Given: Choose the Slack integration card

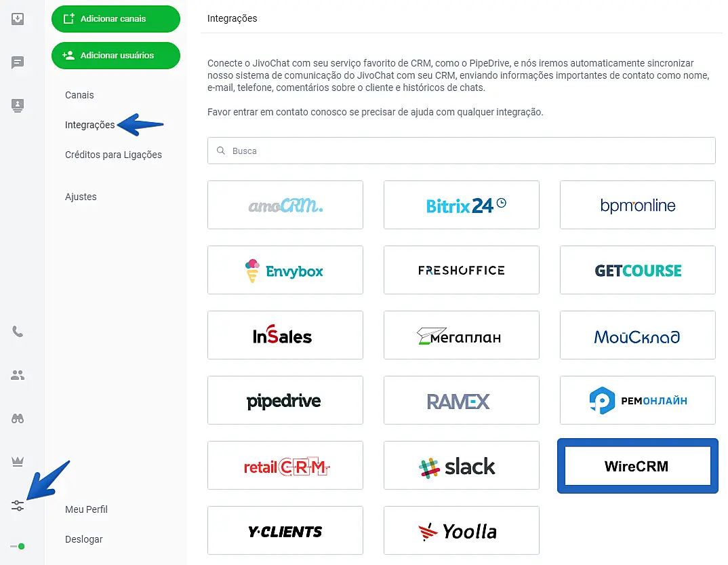Looking at the screenshot, I should [461, 465].
